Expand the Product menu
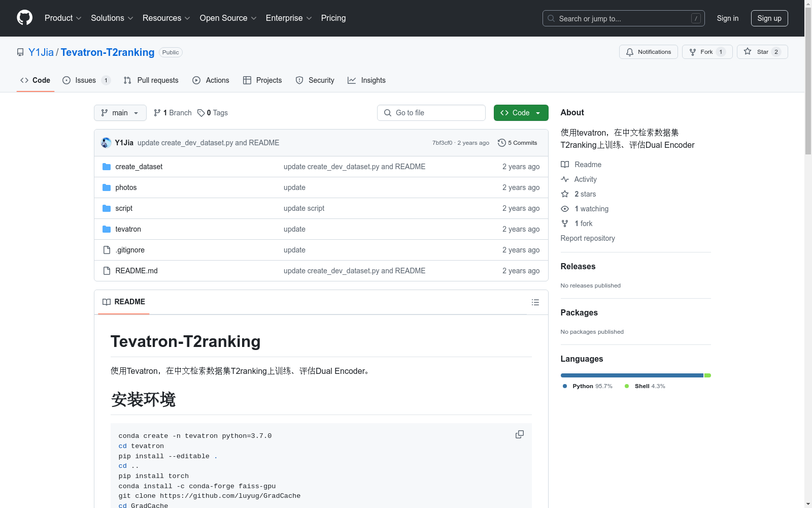812x508 pixels. pos(63,18)
